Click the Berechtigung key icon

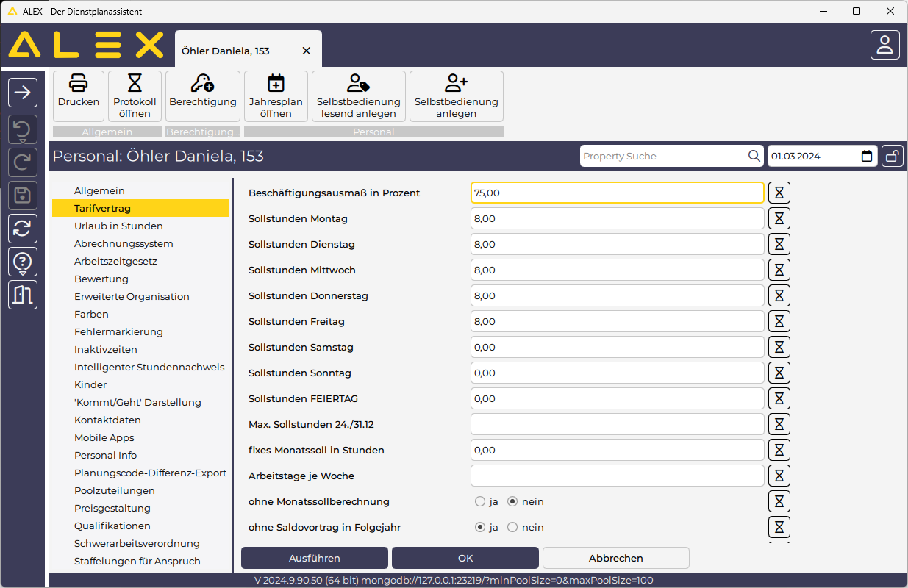coord(202,84)
